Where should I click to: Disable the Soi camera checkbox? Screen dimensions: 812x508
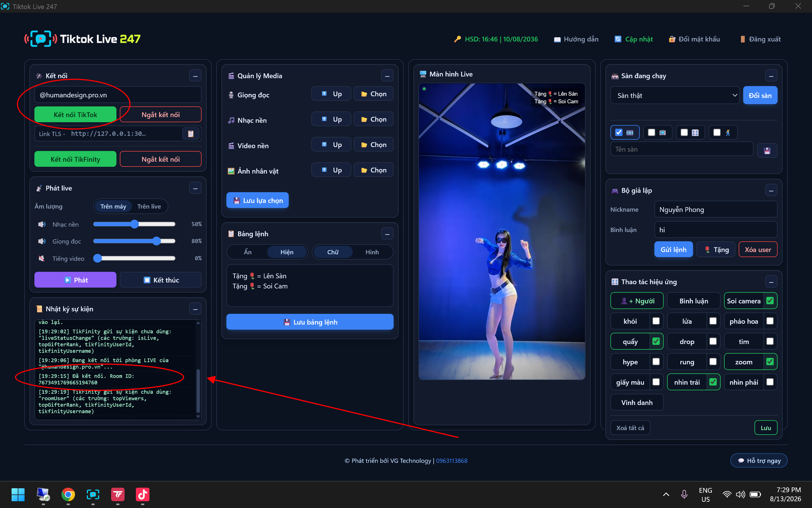[770, 301]
